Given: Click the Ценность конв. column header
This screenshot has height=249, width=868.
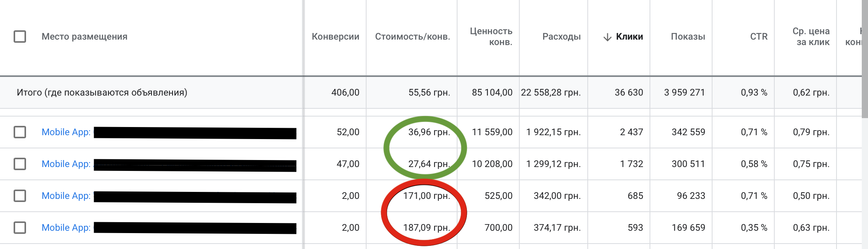Looking at the screenshot, I should pyautogui.click(x=491, y=37).
